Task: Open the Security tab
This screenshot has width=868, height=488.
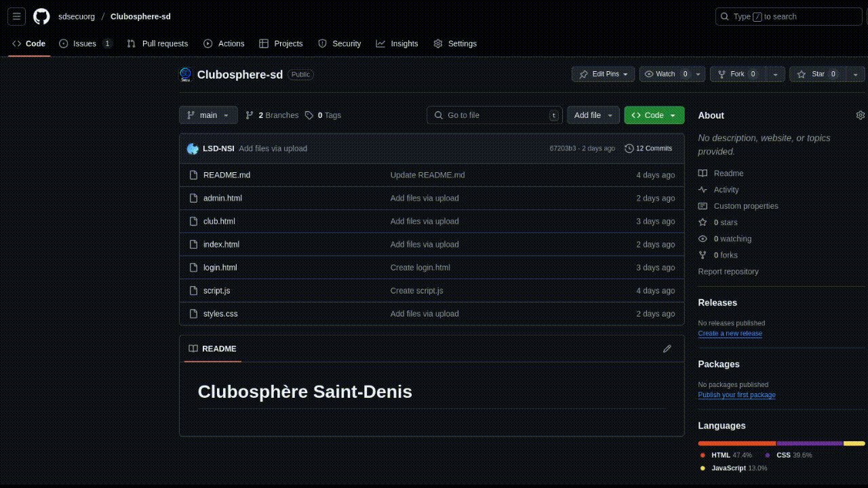Action: [340, 43]
